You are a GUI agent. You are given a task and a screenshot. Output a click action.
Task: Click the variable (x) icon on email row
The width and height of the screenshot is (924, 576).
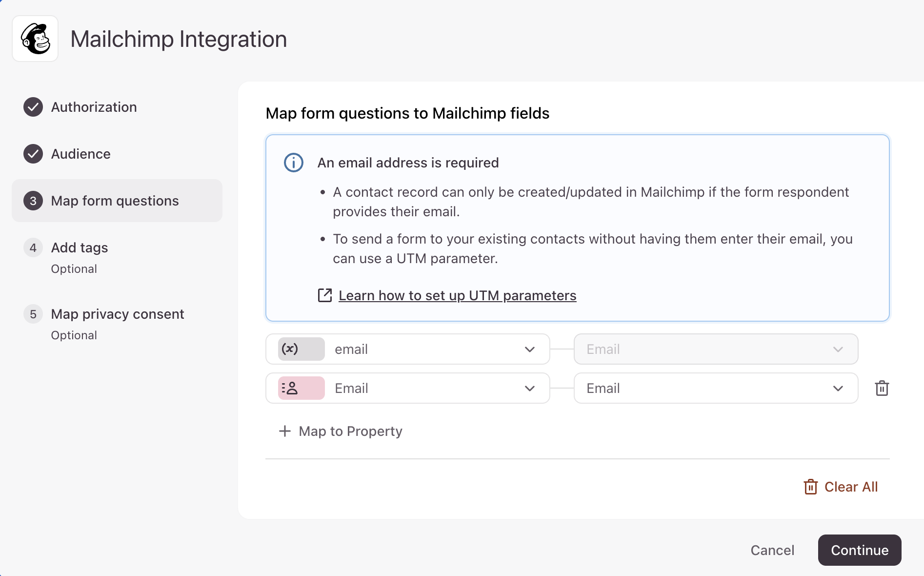pyautogui.click(x=301, y=349)
